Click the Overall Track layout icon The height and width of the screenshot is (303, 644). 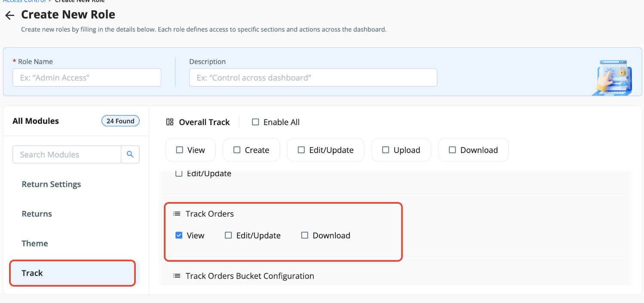click(170, 122)
